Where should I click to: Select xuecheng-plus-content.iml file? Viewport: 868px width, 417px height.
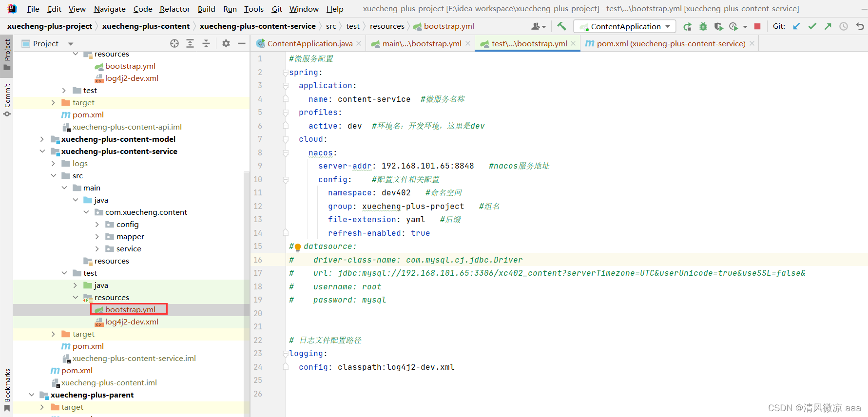[x=109, y=383]
